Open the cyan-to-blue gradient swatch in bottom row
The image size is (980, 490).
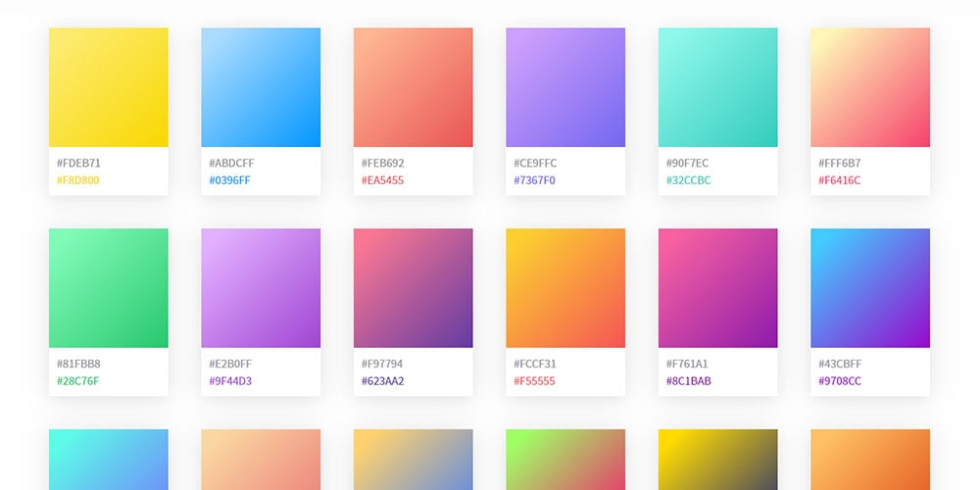(108, 460)
